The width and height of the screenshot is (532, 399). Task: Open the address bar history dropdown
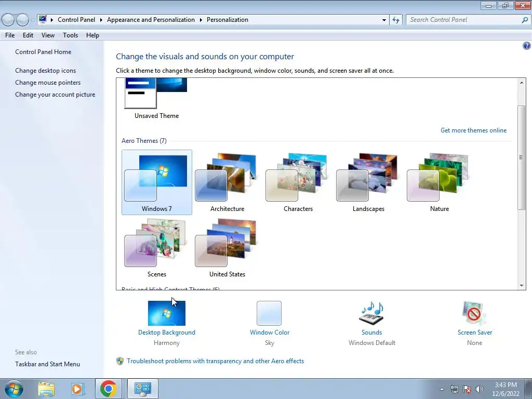[x=384, y=20]
